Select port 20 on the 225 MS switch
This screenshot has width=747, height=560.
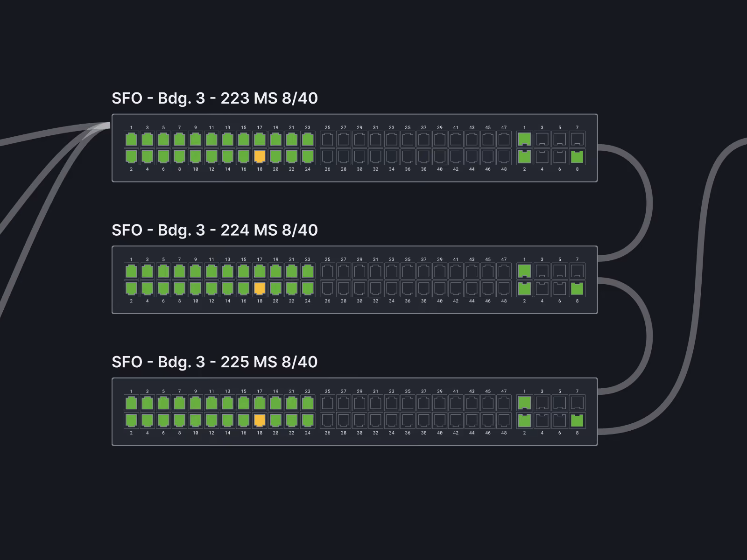click(x=275, y=420)
